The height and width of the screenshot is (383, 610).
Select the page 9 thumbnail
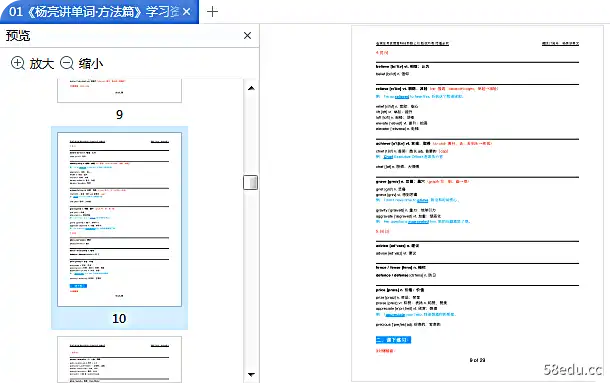(x=119, y=91)
